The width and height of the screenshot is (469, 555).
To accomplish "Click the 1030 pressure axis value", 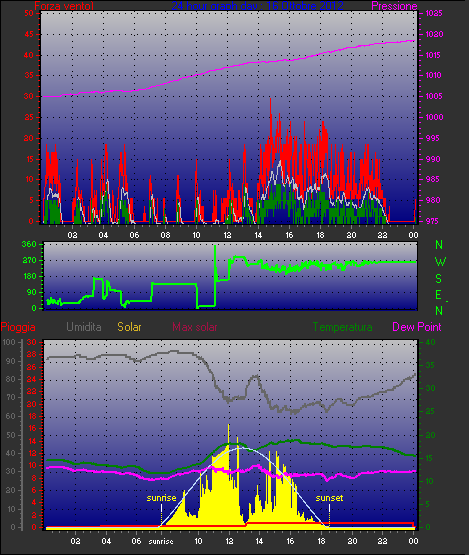I will coord(434,34).
